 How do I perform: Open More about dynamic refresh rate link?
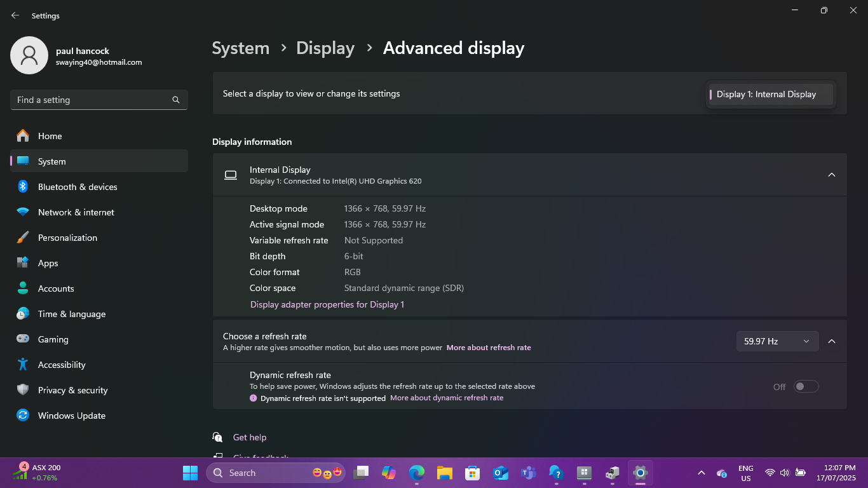(x=447, y=398)
